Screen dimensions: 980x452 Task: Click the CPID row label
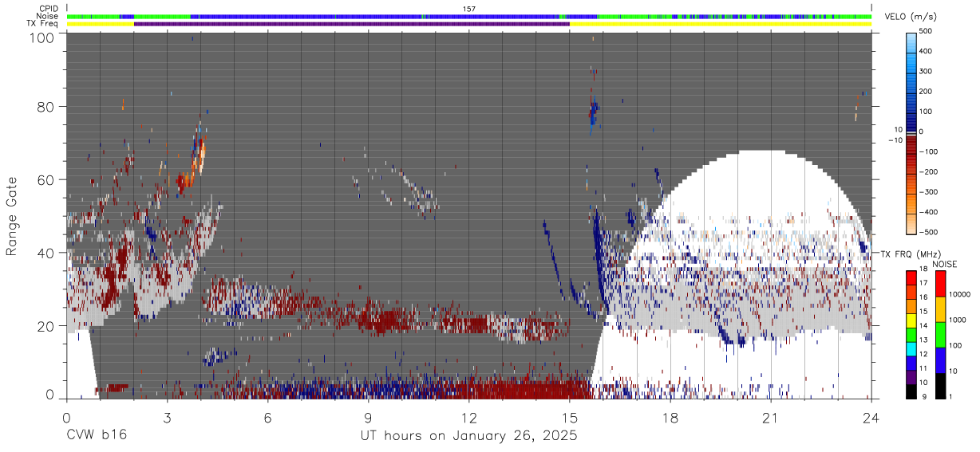(x=48, y=9)
